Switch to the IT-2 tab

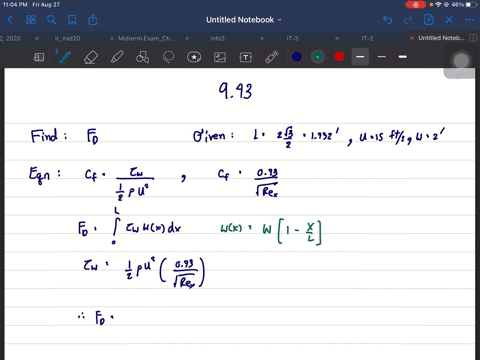pos(367,38)
